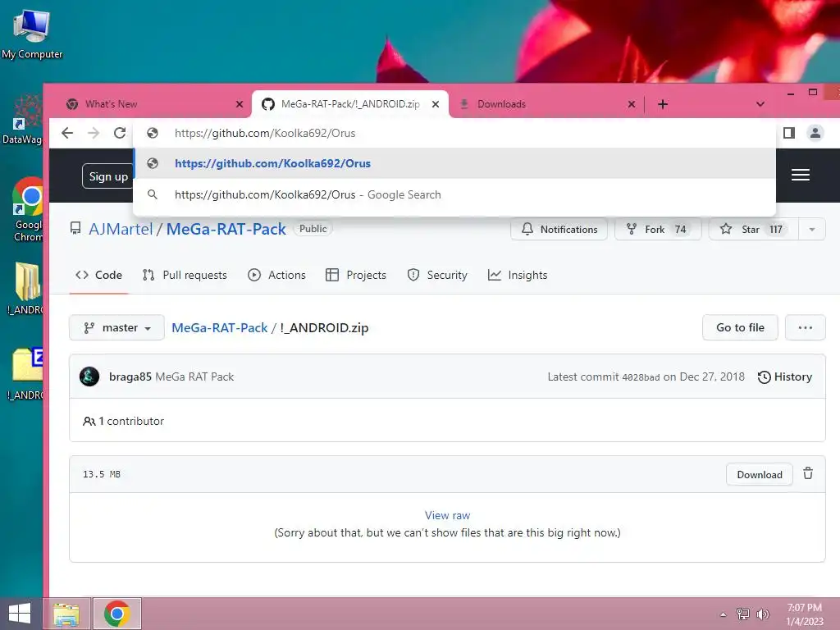Click MeGa RAT Pack commit message
The image size is (840, 630).
[x=194, y=377]
